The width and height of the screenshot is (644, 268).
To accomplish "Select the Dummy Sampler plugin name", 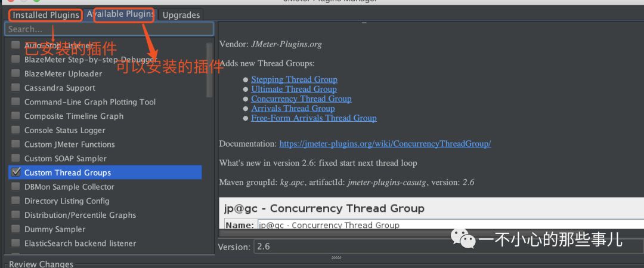I will coord(55,229).
